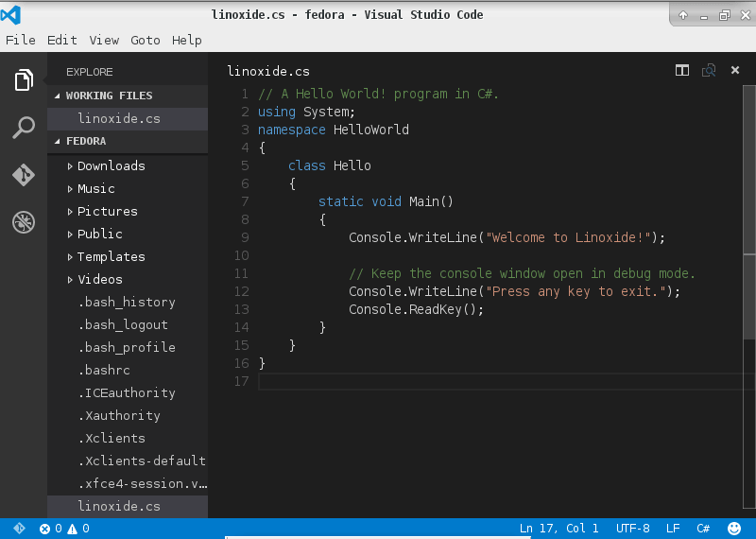Click the split editor icon

682,71
